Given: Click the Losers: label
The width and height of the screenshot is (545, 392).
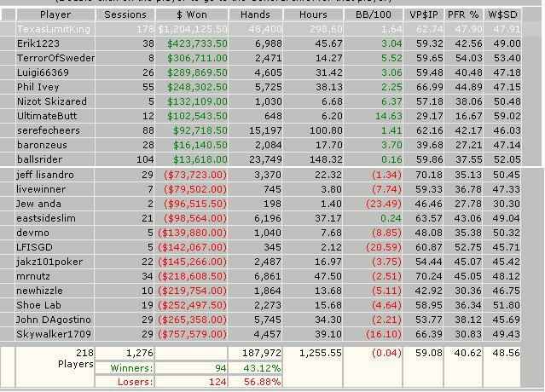Looking at the screenshot, I should point(136,382).
